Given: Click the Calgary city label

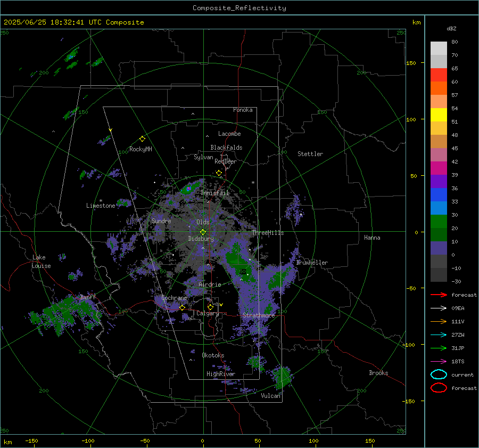Looking at the screenshot, I should (208, 313).
